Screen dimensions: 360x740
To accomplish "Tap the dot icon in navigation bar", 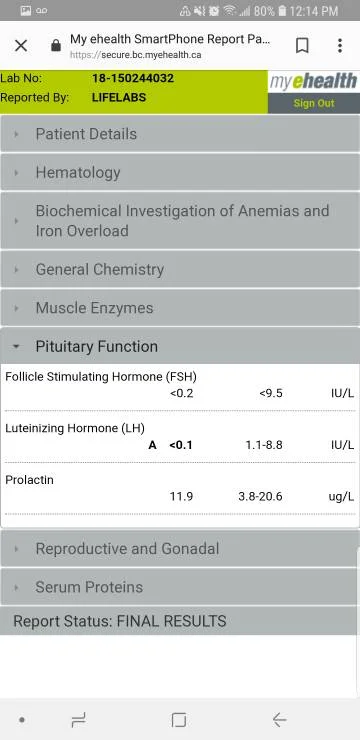I will click(x=22, y=720).
